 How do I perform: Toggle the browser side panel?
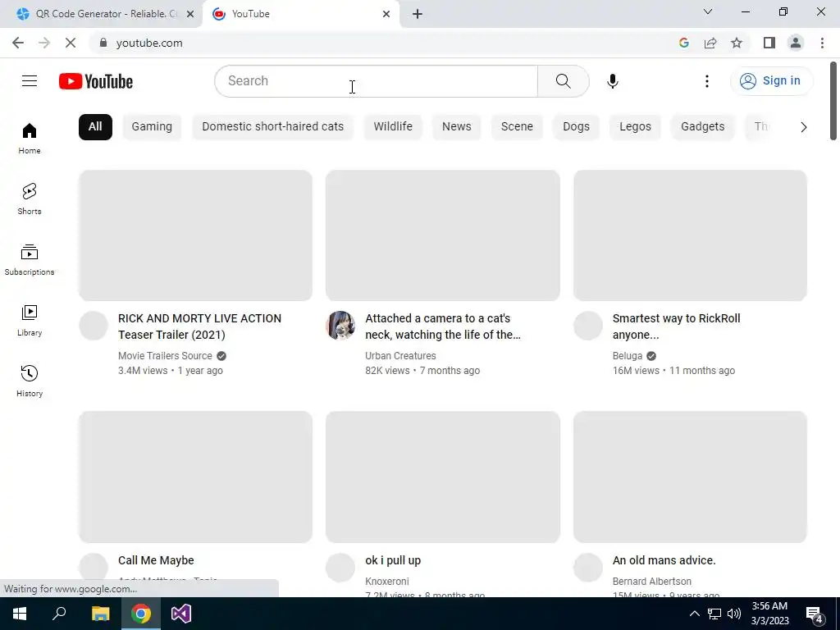[769, 43]
